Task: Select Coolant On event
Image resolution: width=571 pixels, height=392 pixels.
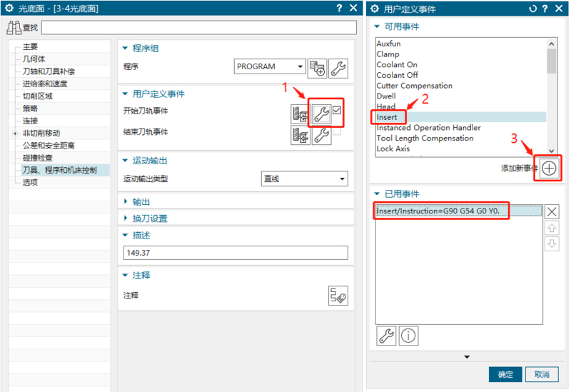Action: coord(397,65)
